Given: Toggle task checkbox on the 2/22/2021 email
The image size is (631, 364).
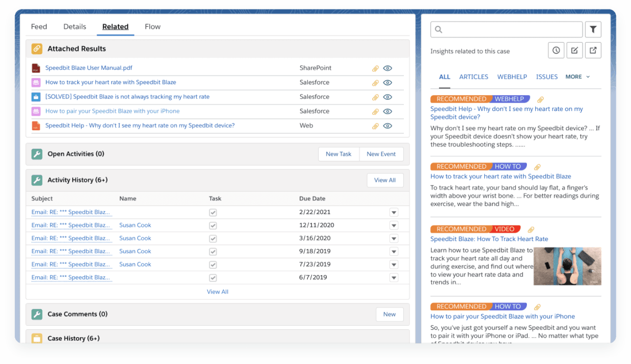Looking at the screenshot, I should click(213, 212).
